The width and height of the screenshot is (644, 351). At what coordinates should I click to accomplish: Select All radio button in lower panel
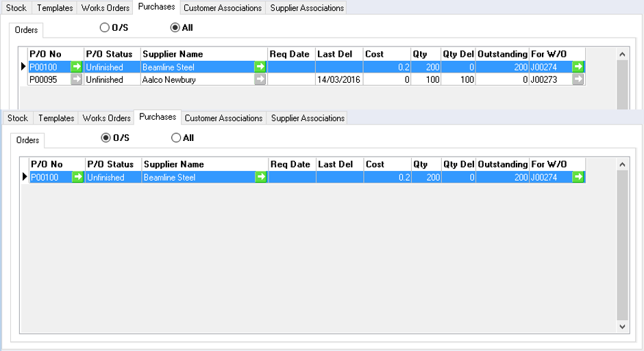176,138
